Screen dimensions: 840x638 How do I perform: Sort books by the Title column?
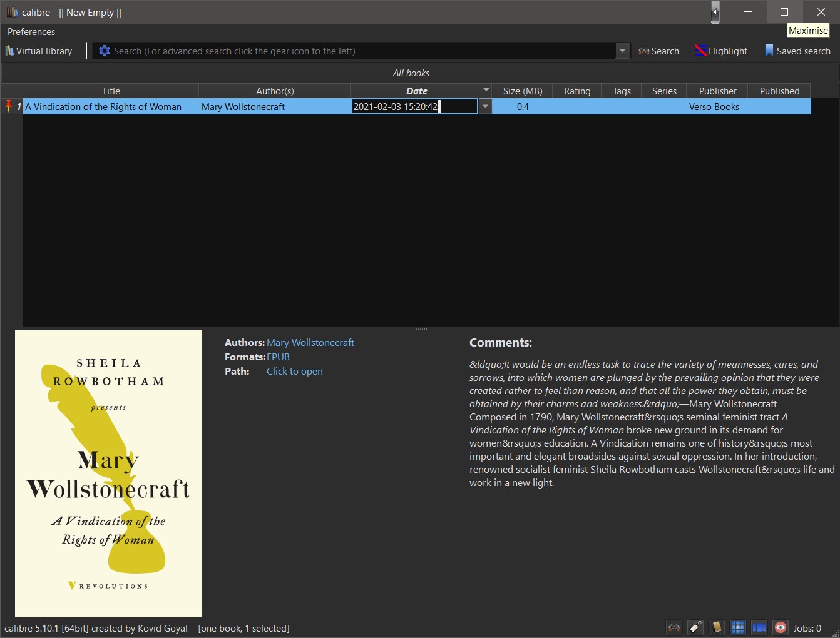111,91
